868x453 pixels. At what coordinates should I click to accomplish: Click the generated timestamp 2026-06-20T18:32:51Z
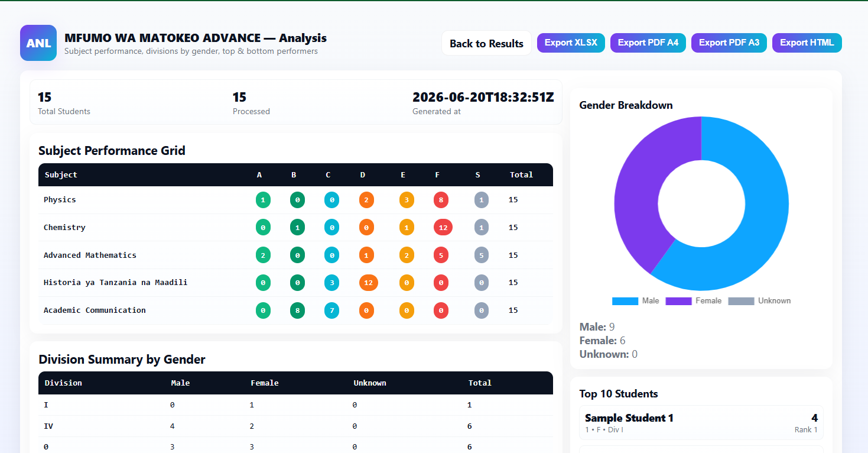tap(483, 97)
